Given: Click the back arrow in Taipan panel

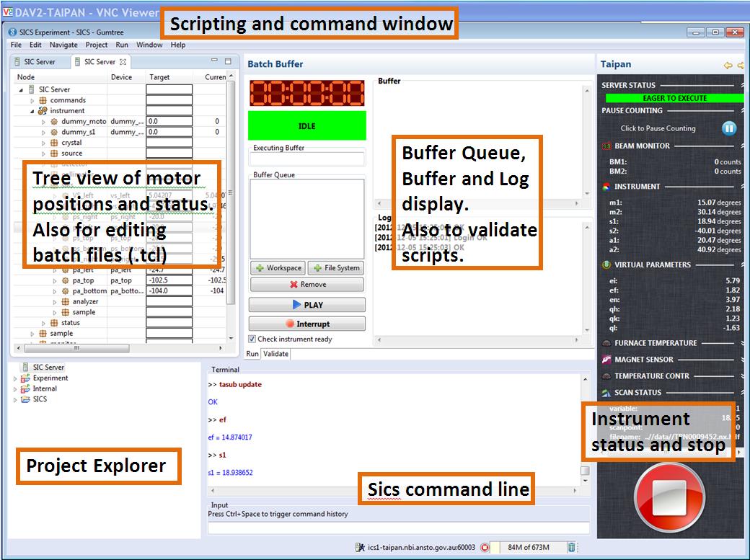Looking at the screenshot, I should pos(728,65).
